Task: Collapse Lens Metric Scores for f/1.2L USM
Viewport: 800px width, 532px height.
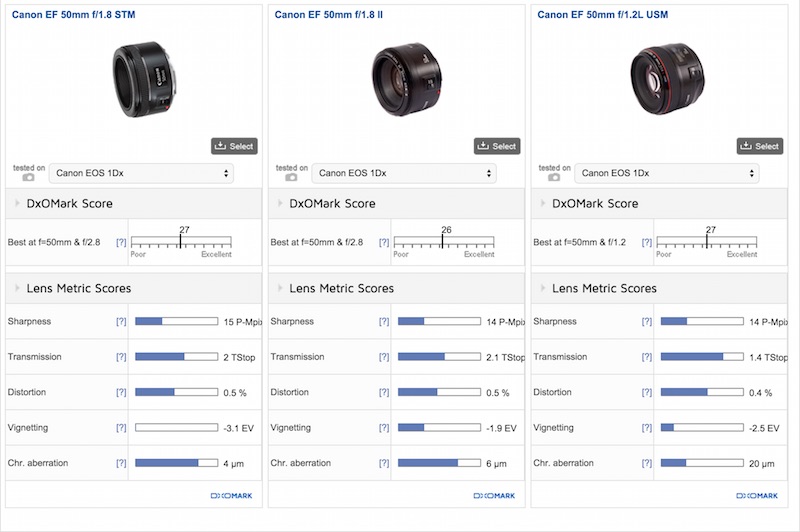Action: coord(543,288)
